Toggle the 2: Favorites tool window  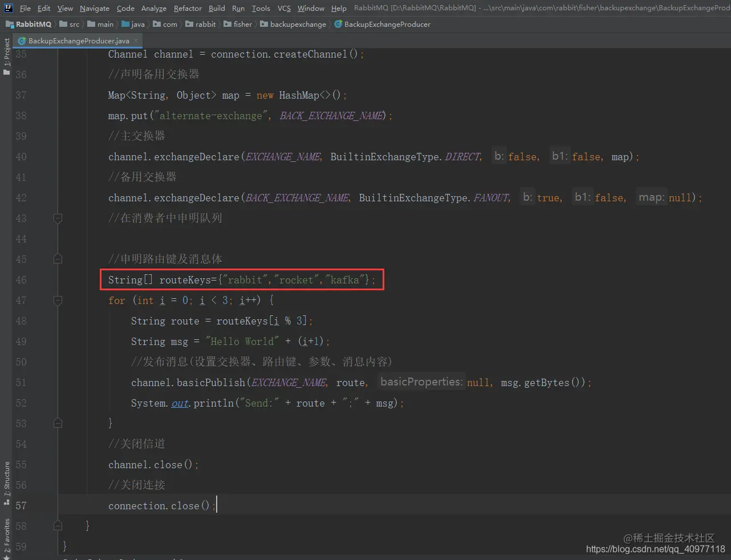pyautogui.click(x=7, y=538)
